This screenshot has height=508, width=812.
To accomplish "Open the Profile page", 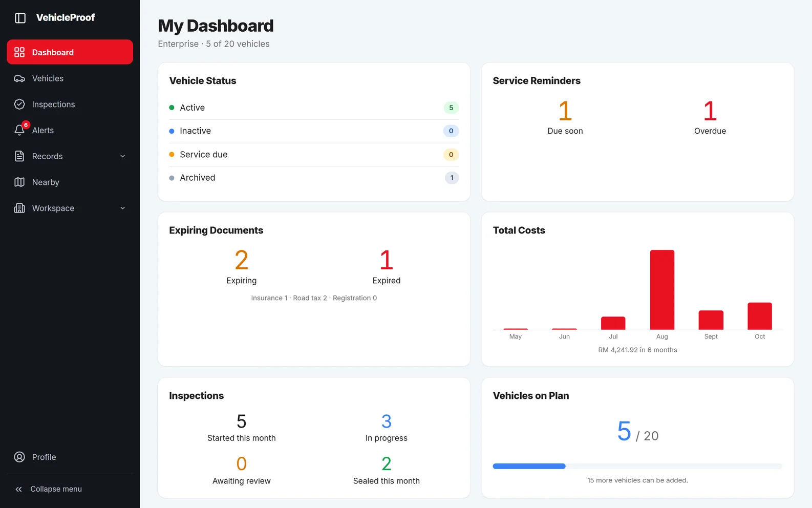I will click(70, 457).
